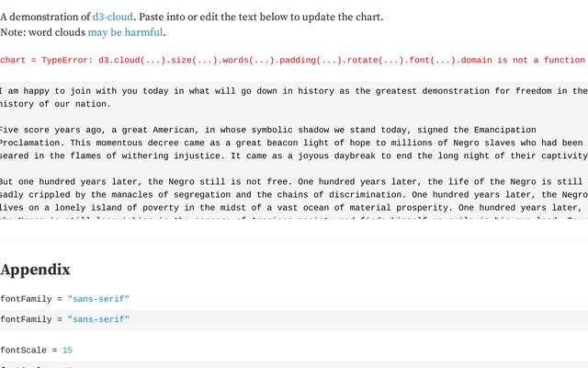Click the Appendix heading
The width and height of the screenshot is (588, 368).
pos(35,270)
